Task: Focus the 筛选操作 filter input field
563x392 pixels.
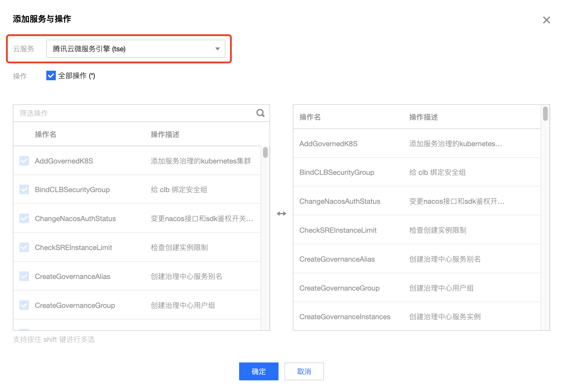Action: [134, 113]
